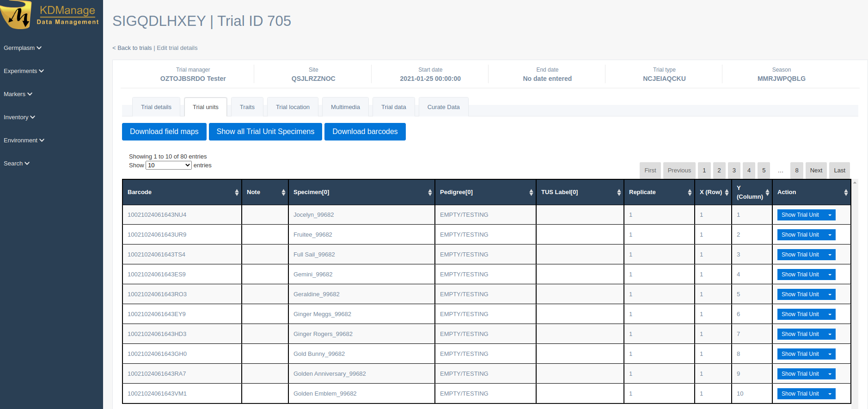Click the KDManage logo icon
The image size is (868, 409).
(17, 15)
